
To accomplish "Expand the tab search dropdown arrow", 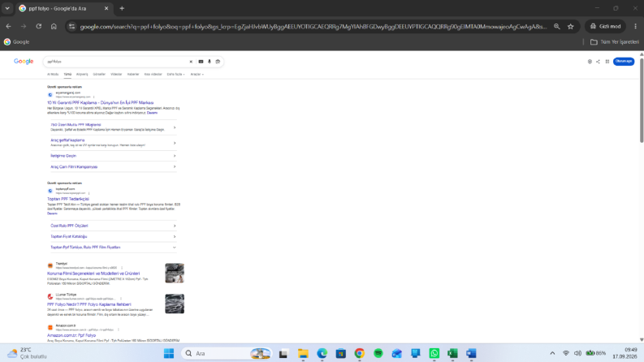I will [7, 8].
